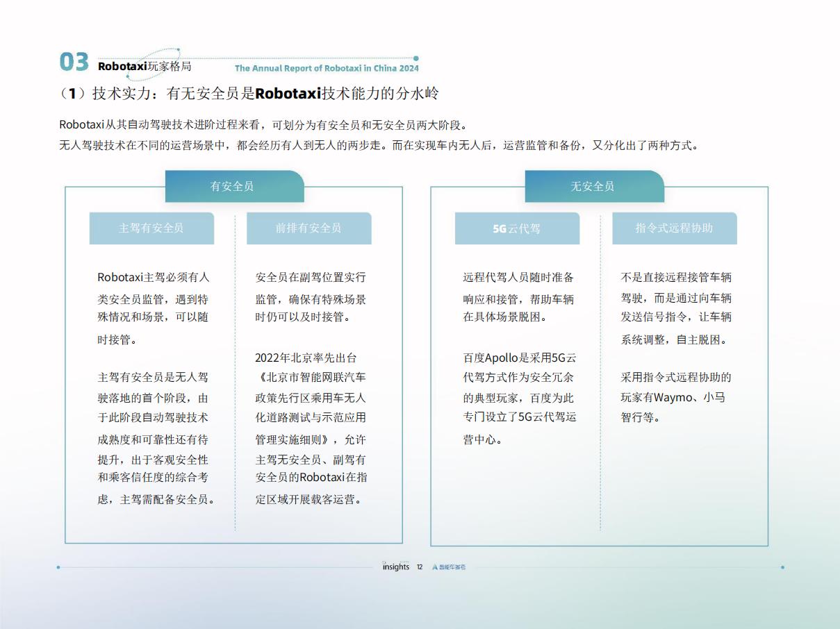Click the line 2022年北京率先出台
Image resolution: width=840 pixels, height=629 pixels.
coord(306,358)
